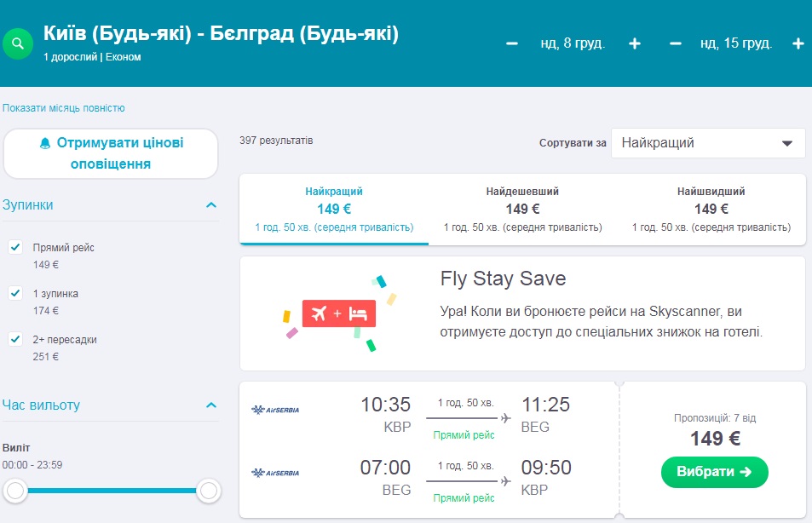The height and width of the screenshot is (523, 812).
Task: Click the green search magnifier icon
Action: tap(18, 43)
